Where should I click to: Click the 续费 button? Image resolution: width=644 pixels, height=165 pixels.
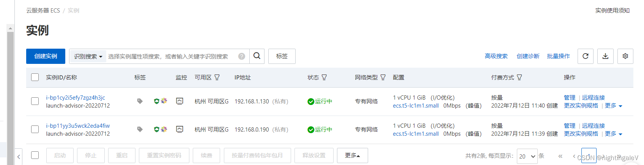[x=206, y=155]
